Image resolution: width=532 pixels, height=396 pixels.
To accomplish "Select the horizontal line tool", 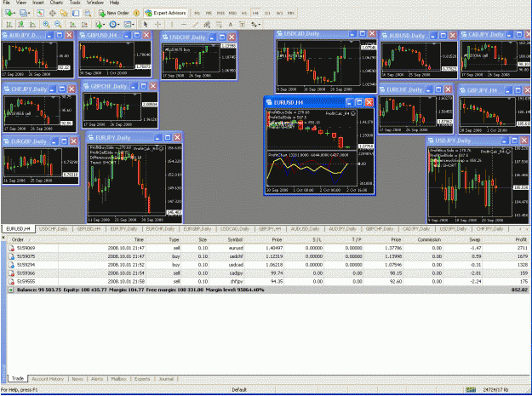I will coord(184,25).
